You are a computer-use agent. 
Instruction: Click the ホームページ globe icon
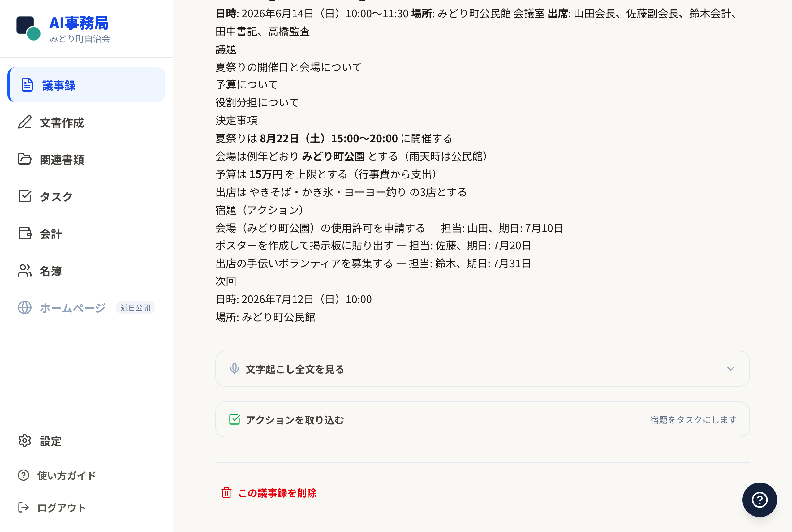[25, 307]
